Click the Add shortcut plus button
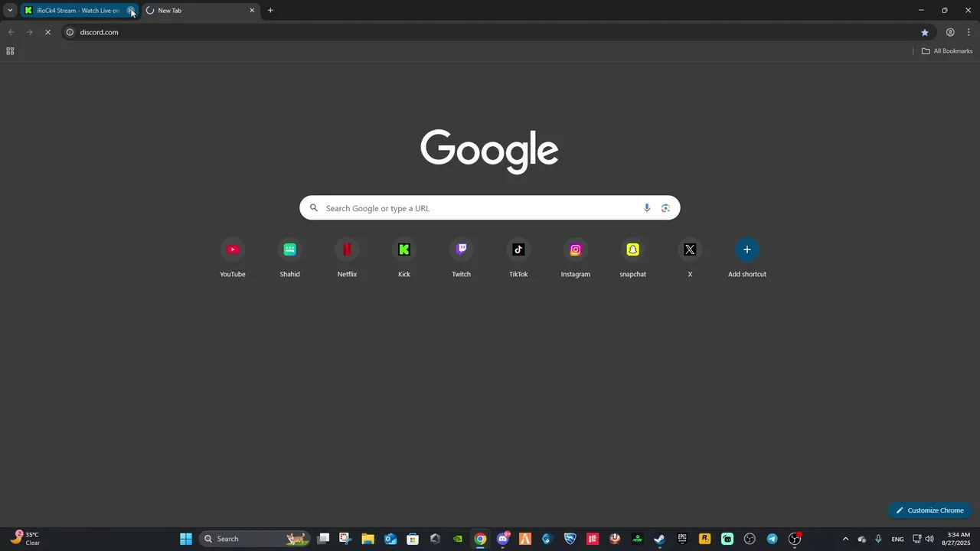The width and height of the screenshot is (980, 551). point(747,249)
